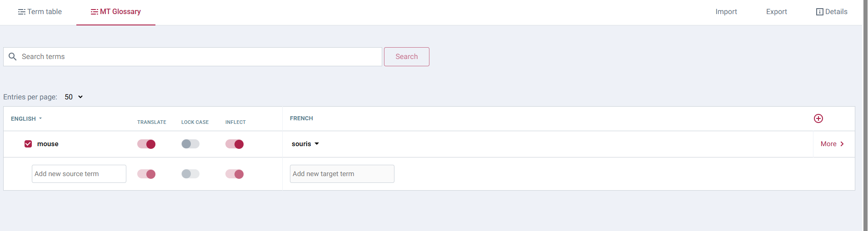Focus the Add new source term field

coord(79,174)
